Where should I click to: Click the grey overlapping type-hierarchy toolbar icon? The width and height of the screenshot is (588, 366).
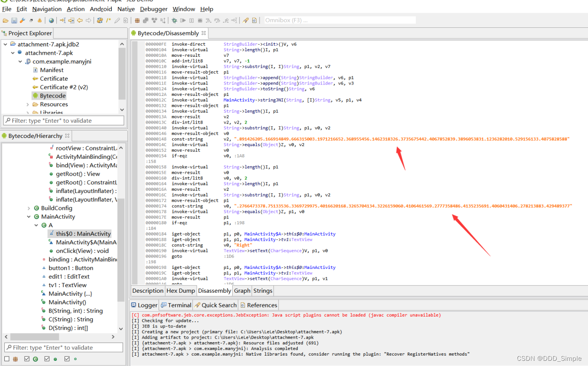pyautogui.click(x=146, y=20)
